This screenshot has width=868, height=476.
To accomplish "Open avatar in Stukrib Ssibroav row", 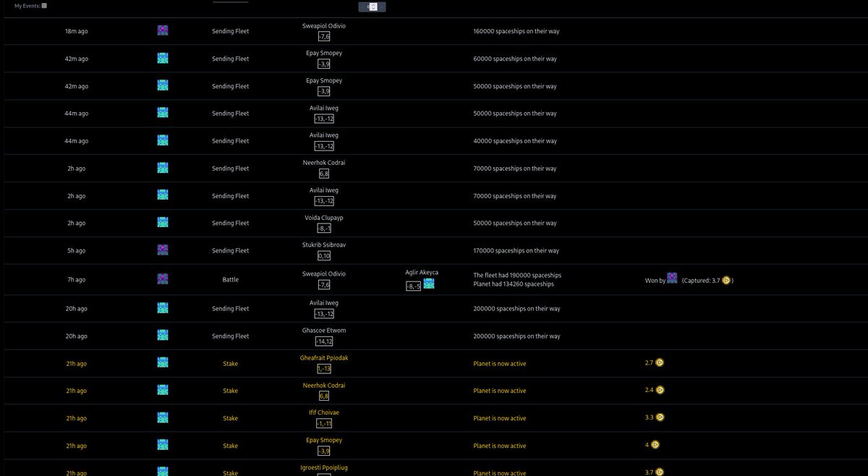I will tap(163, 250).
